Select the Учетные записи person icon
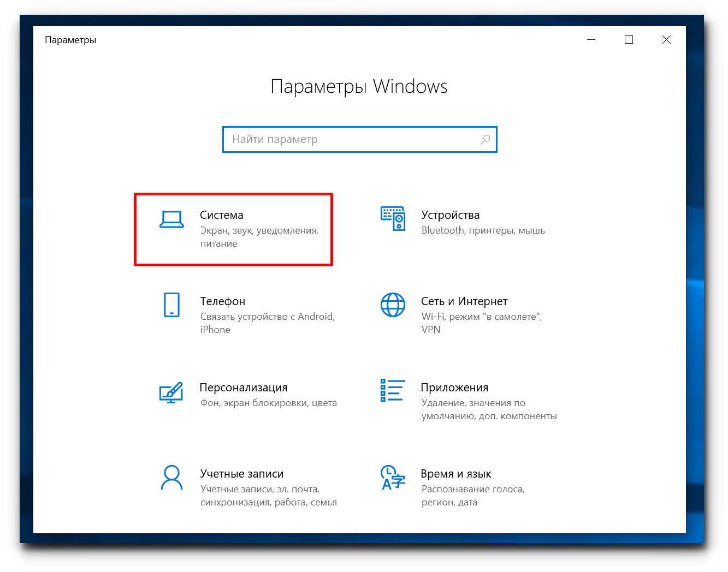Image resolution: width=728 pixels, height=572 pixels. (x=171, y=478)
